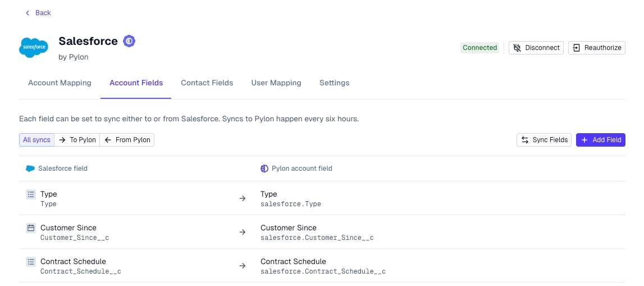This screenshot has height=286, width=644.
Task: Click the calendar icon beside Customer Since
Action: tap(31, 228)
